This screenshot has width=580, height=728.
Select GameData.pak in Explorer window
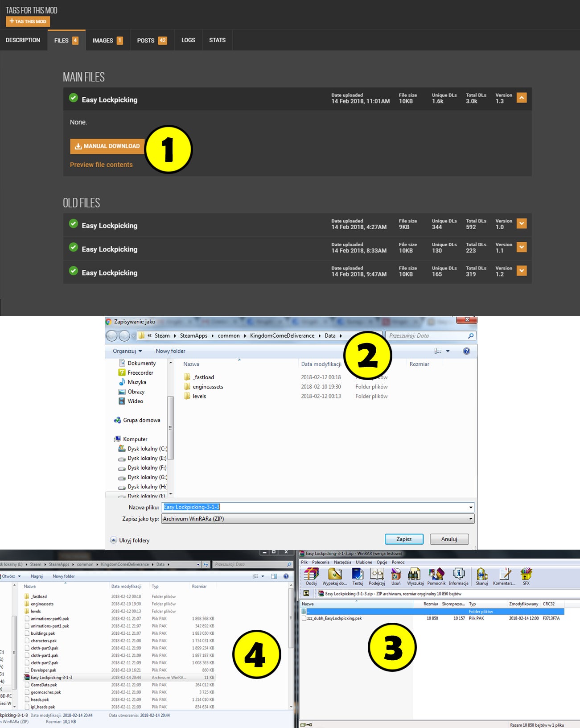tap(44, 685)
